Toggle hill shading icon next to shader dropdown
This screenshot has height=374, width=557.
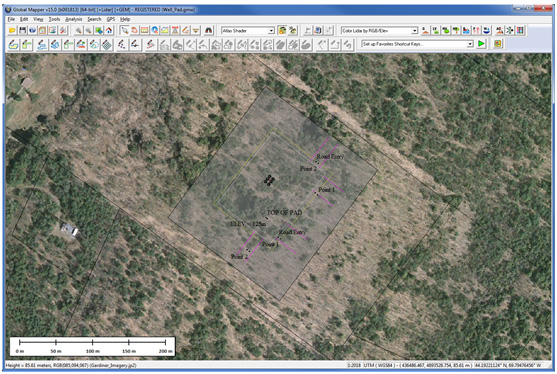282,31
